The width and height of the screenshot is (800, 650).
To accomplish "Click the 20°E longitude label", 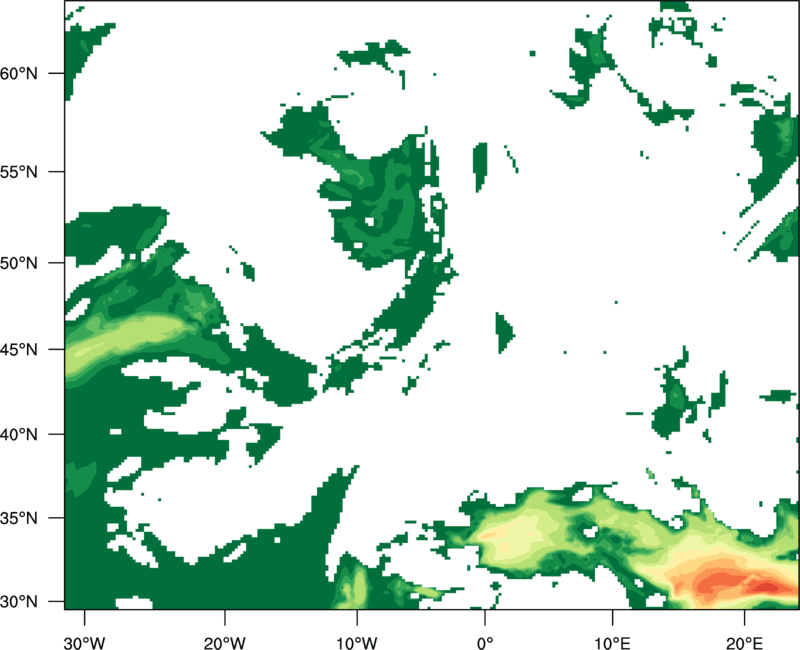I will point(744,643).
